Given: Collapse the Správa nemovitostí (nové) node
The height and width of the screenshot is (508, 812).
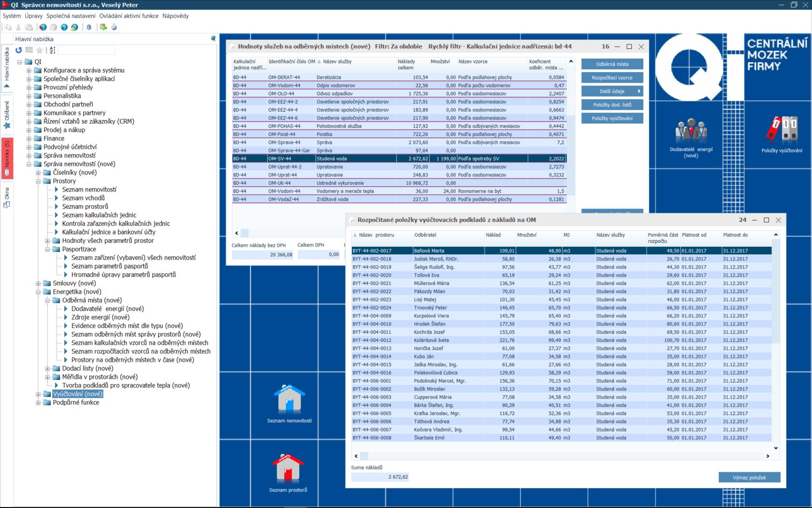Looking at the screenshot, I should 29,164.
